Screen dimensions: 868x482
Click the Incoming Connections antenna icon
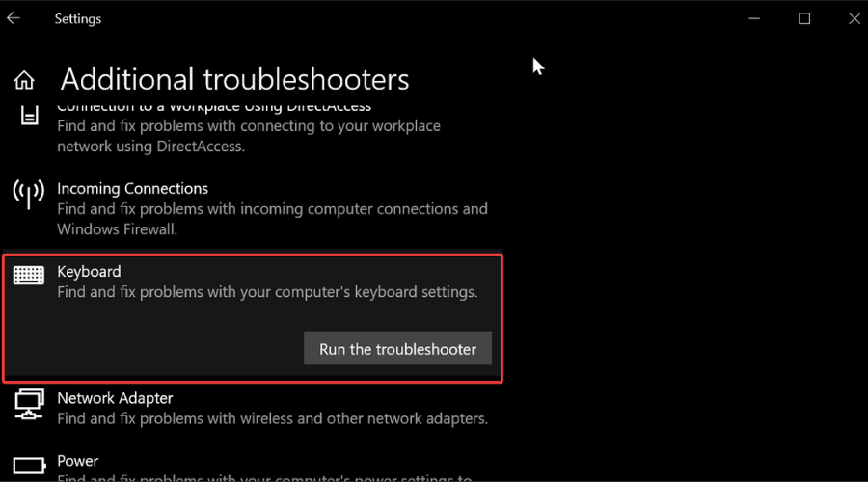point(28,194)
